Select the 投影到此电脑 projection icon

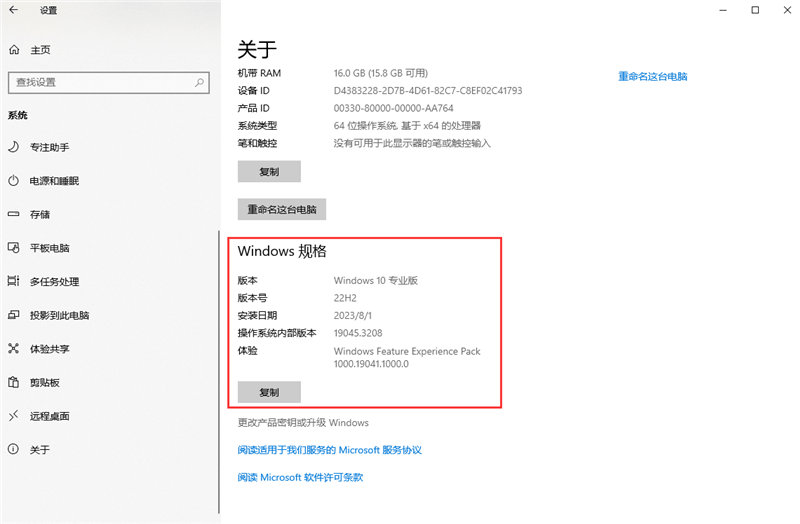click(x=14, y=315)
